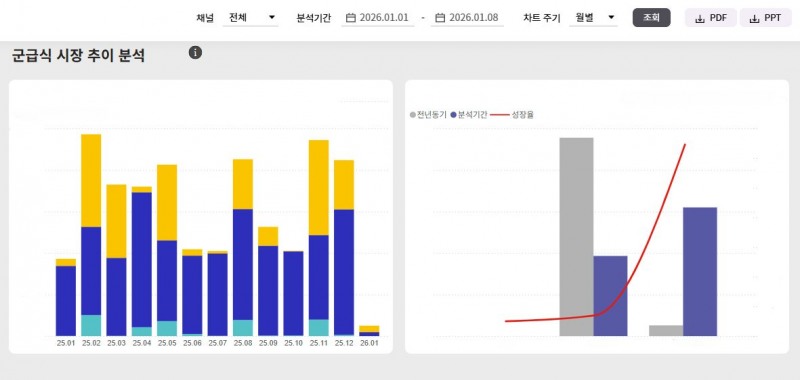Click the download icon inside PPT button
Screen dimensions: 800x380
[754, 19]
